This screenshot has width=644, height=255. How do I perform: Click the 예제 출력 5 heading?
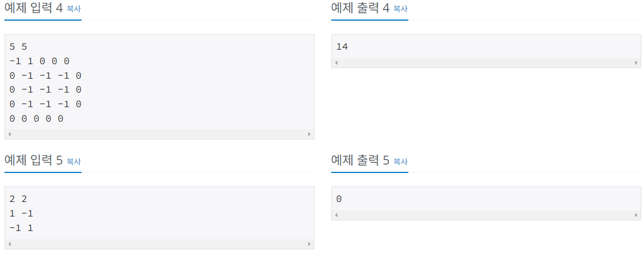[x=360, y=161]
